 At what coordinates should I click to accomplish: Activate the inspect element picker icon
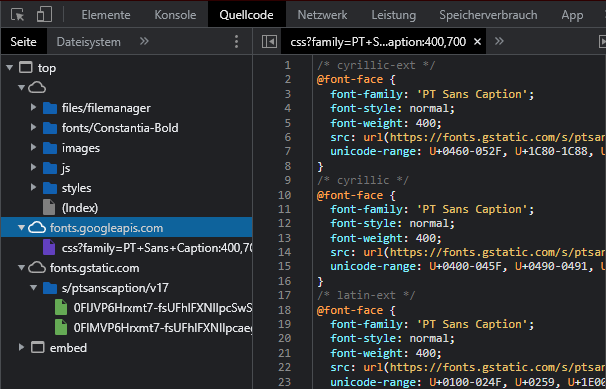(x=17, y=15)
